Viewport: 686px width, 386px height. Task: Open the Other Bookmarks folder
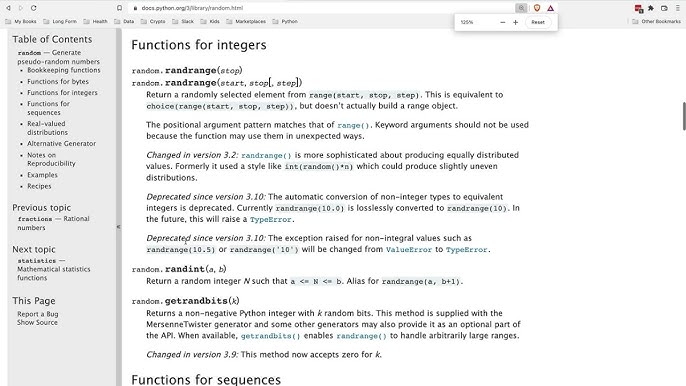(x=657, y=21)
